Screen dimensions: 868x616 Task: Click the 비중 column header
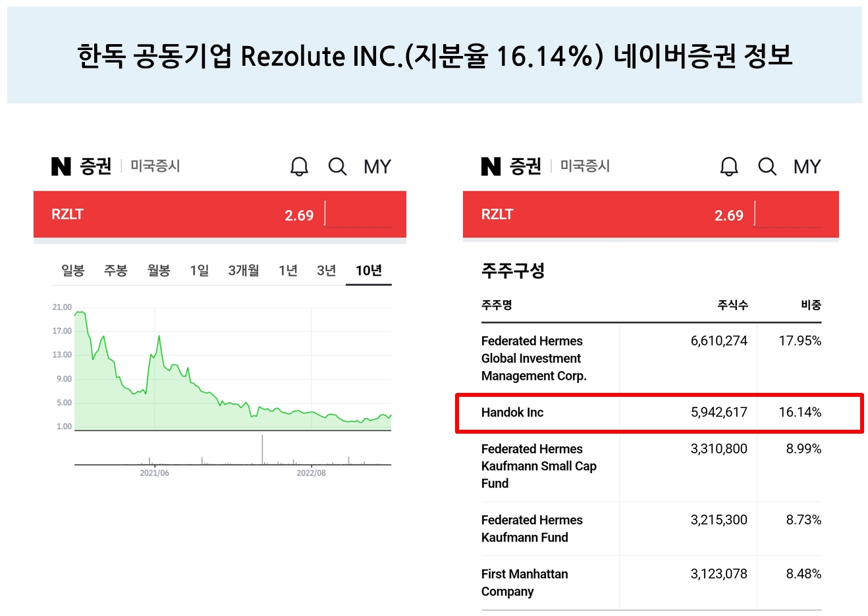(x=811, y=305)
